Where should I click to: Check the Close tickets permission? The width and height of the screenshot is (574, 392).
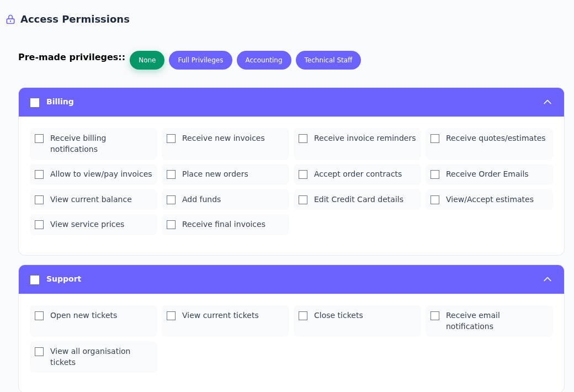point(303,316)
